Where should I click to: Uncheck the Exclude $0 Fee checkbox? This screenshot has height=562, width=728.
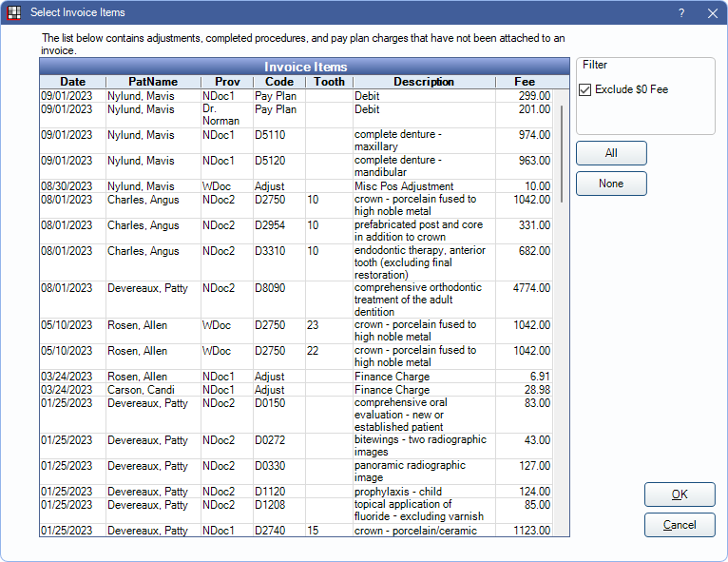[585, 89]
